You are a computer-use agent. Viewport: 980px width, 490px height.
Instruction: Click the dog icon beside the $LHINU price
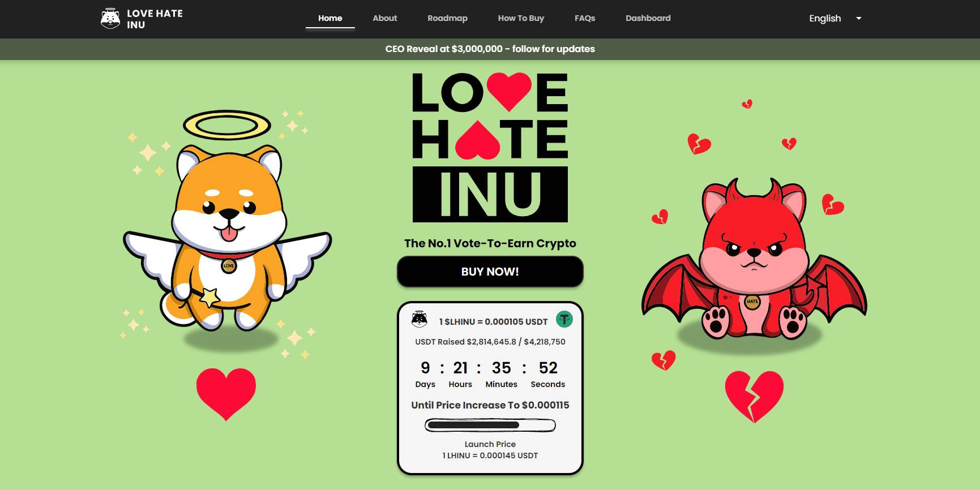pyautogui.click(x=420, y=319)
